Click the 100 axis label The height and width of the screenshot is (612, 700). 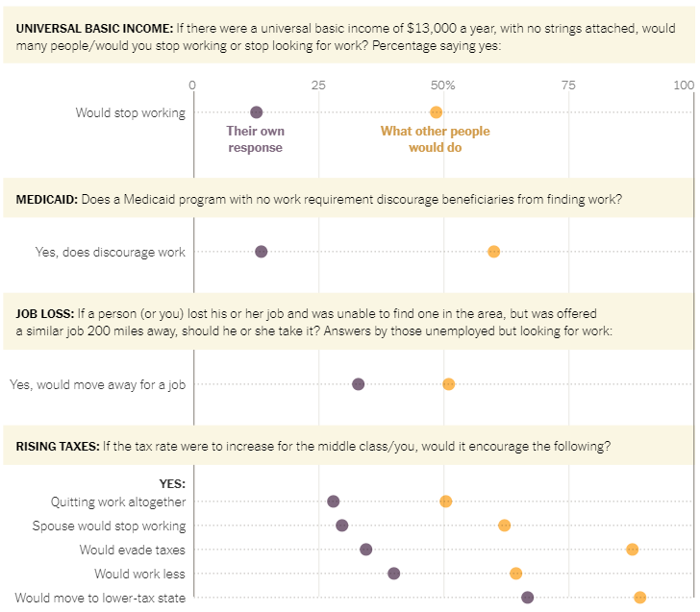click(684, 86)
